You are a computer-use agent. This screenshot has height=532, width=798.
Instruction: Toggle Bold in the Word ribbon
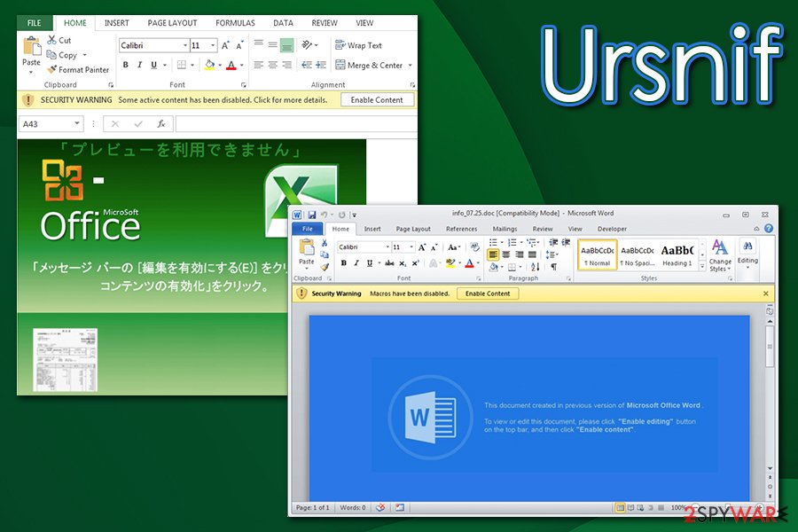coord(343,263)
